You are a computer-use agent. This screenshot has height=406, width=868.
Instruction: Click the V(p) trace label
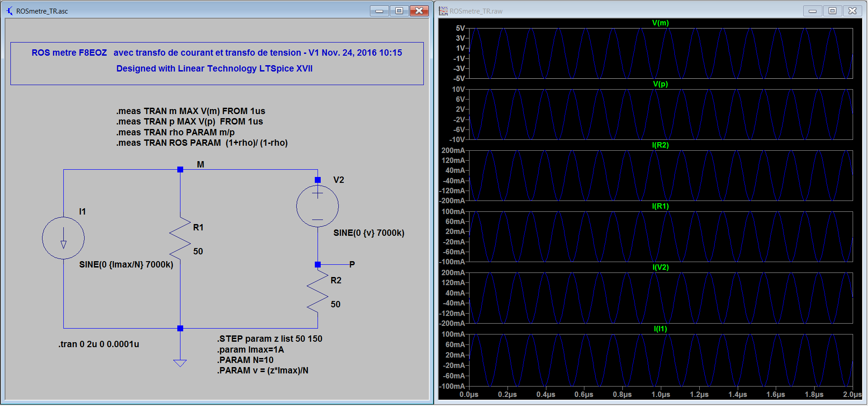pos(660,84)
